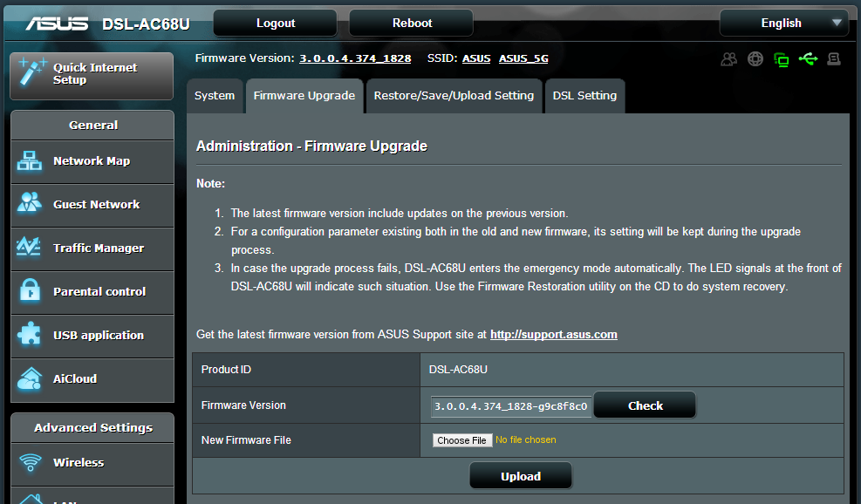Click the Firmware Version text field
This screenshot has width=861, height=504.
pyautogui.click(x=511, y=406)
